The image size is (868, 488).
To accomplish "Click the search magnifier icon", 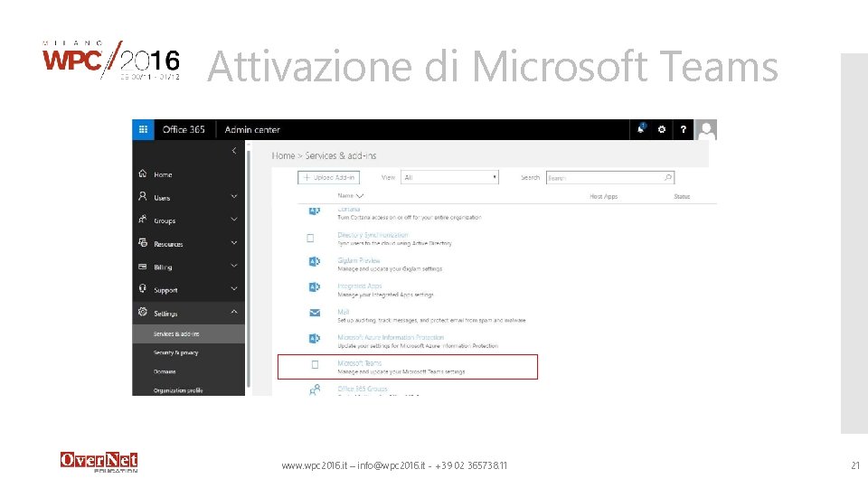I will coord(667,178).
